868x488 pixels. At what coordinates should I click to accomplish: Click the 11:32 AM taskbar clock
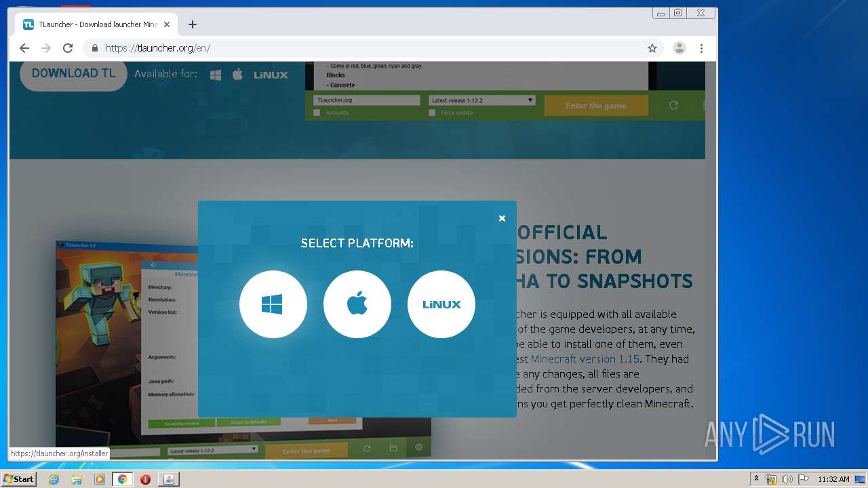pyautogui.click(x=833, y=479)
